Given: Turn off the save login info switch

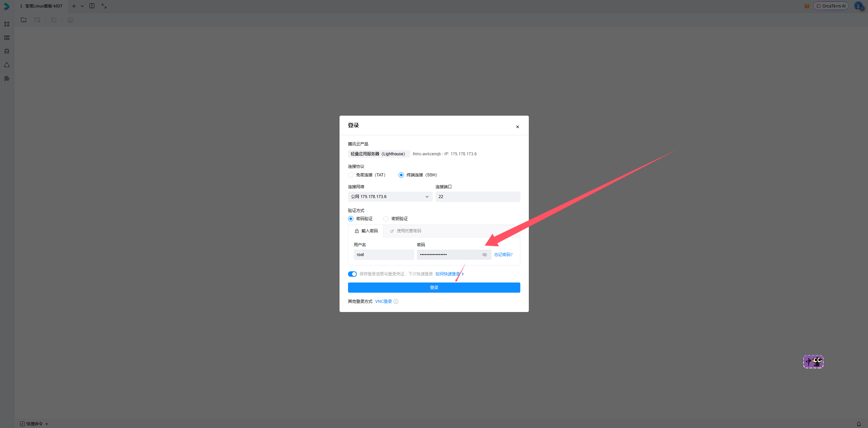Looking at the screenshot, I should (x=352, y=274).
